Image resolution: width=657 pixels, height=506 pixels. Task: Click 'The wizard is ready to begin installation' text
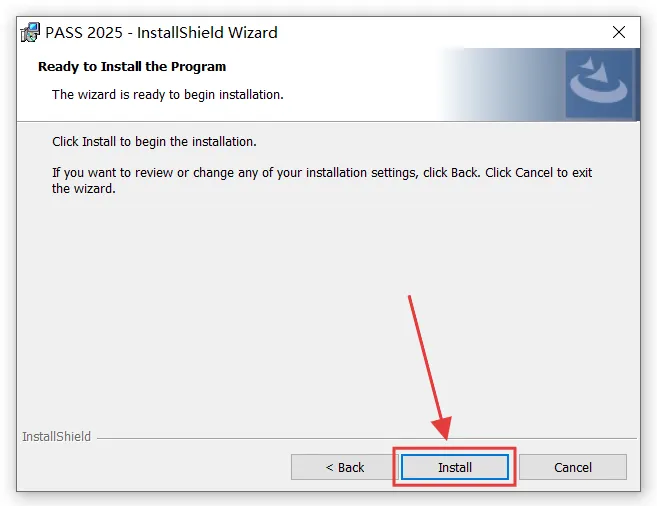[168, 95]
